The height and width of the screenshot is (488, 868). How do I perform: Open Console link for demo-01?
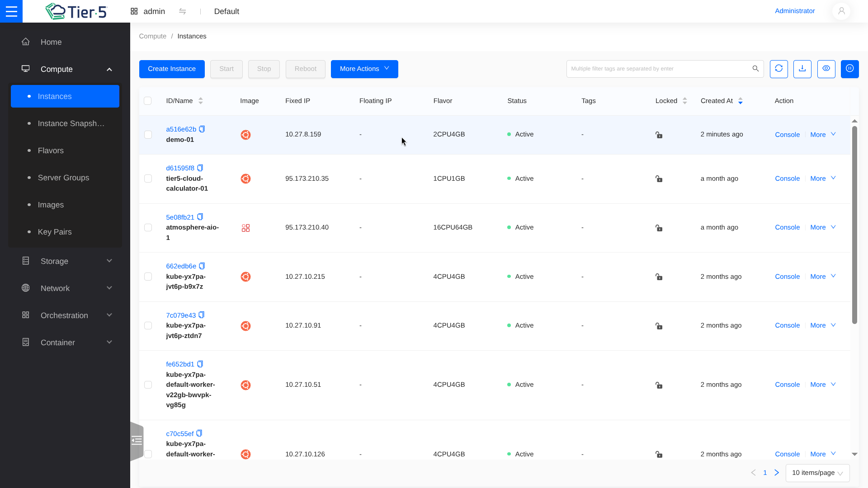click(787, 135)
